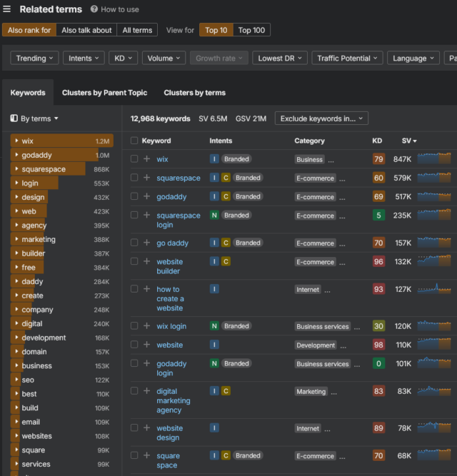Open the Intents filter dropdown
457x476 pixels.
tap(84, 58)
